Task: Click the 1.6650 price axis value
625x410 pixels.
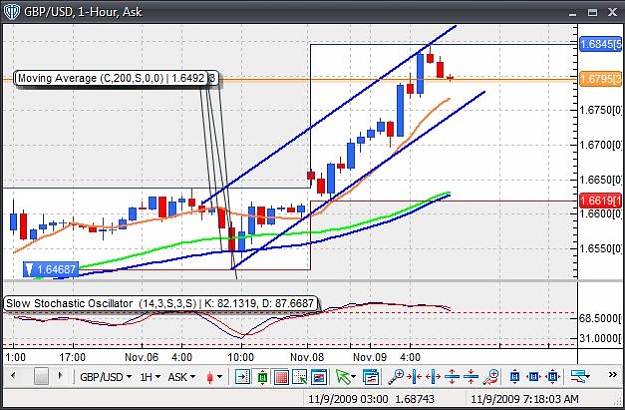Action: 600,179
